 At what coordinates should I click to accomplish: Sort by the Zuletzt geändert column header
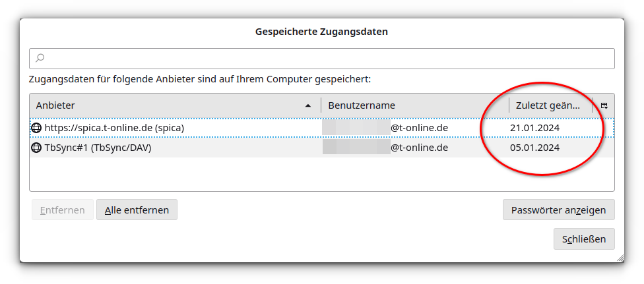coord(548,105)
